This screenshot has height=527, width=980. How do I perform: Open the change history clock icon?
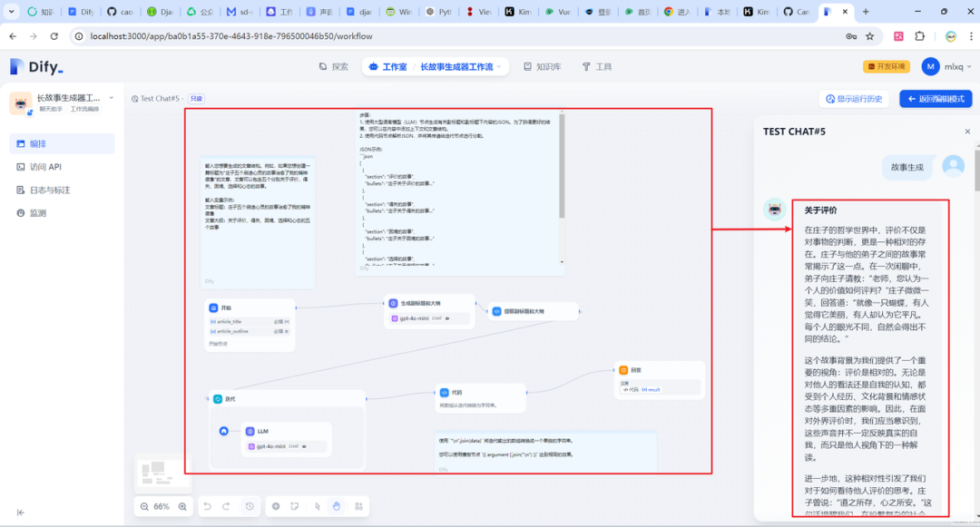coord(250,506)
